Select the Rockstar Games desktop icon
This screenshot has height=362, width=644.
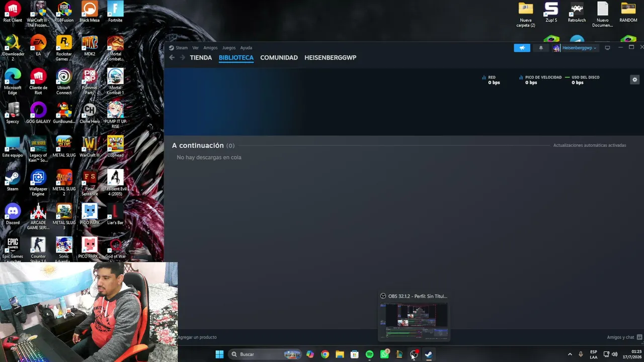[64, 48]
